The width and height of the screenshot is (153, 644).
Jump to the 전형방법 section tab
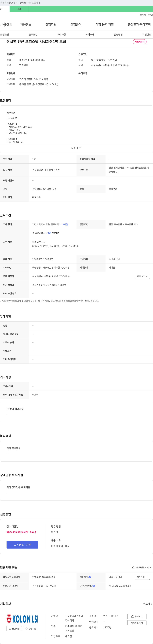pos(118,35)
